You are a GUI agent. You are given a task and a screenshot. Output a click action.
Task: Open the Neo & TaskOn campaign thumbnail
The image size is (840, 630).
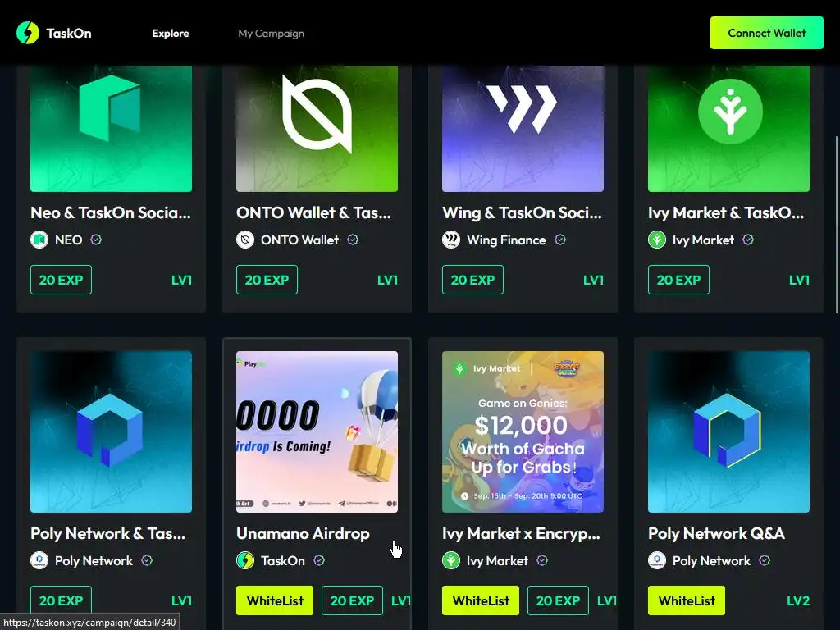point(111,129)
